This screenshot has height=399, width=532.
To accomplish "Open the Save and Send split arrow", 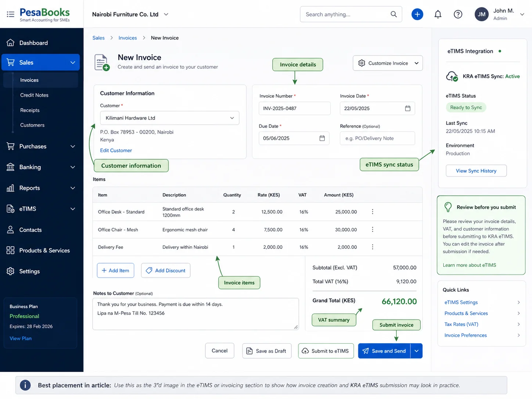I will [x=416, y=351].
